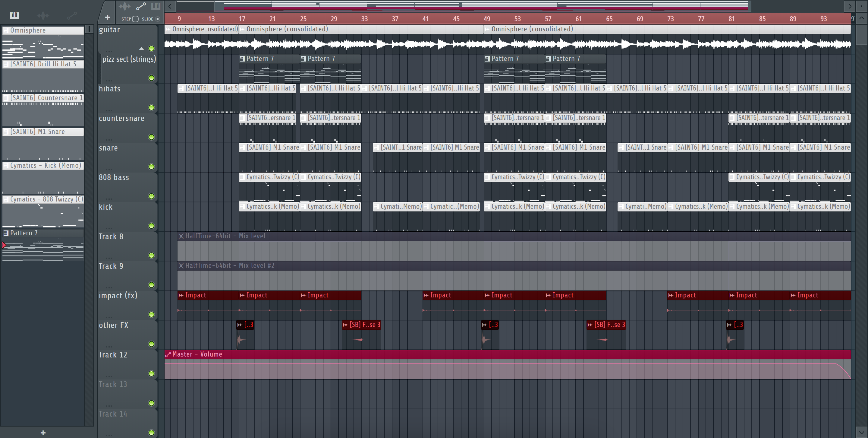Mute the other FX track
Viewport: 868px width, 438px height.
(x=152, y=344)
